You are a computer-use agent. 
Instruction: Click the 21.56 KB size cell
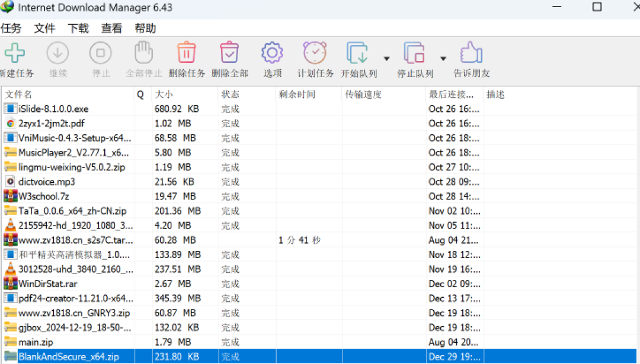point(174,181)
